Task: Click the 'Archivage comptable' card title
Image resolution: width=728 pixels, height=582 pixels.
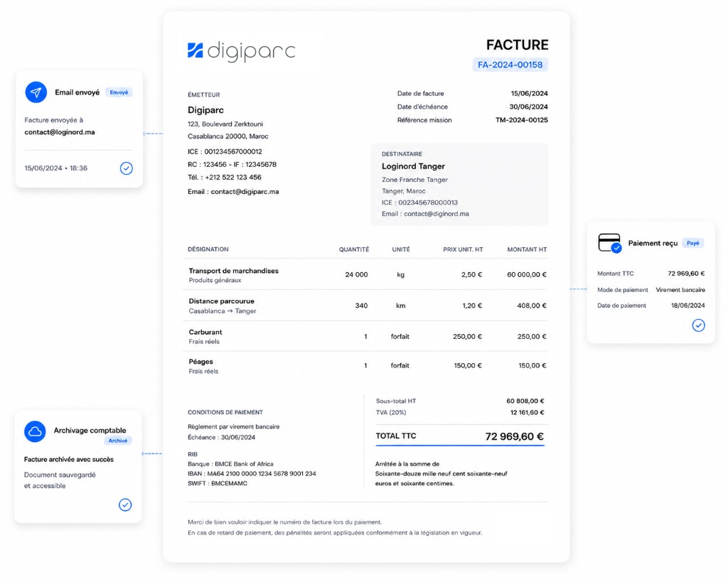Action: pyautogui.click(x=90, y=430)
